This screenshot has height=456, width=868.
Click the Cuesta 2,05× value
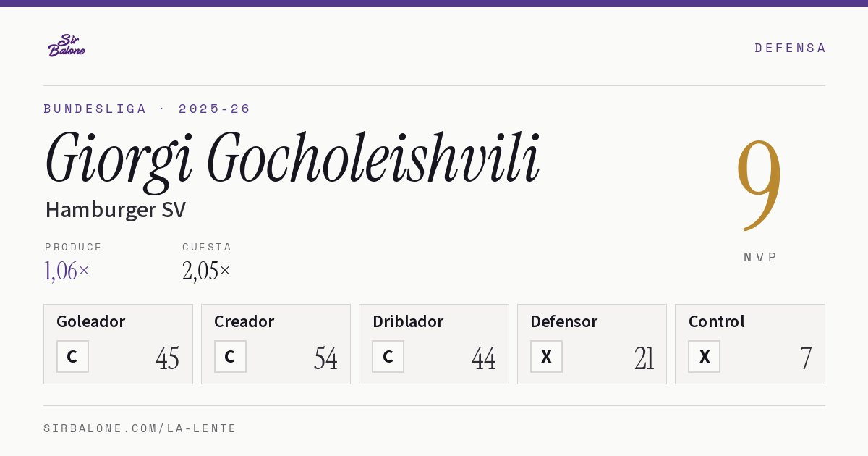(207, 271)
